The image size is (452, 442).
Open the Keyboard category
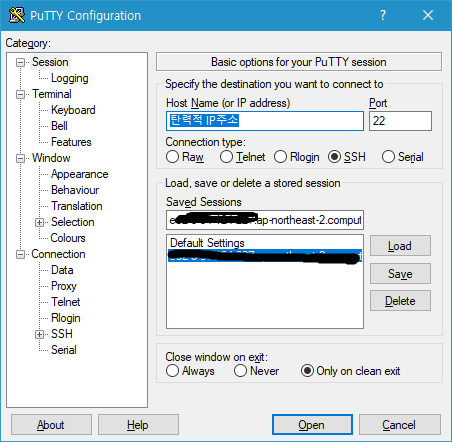(73, 110)
